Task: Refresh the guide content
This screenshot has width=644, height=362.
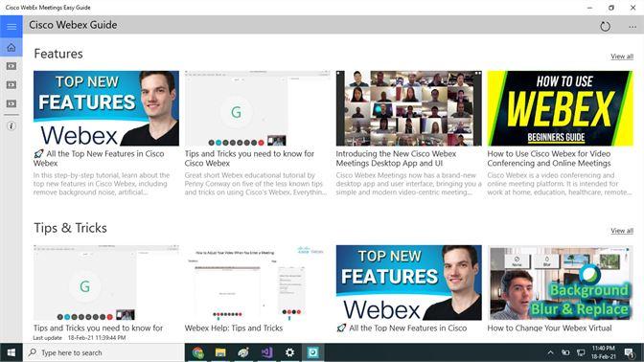Action: 605,27
